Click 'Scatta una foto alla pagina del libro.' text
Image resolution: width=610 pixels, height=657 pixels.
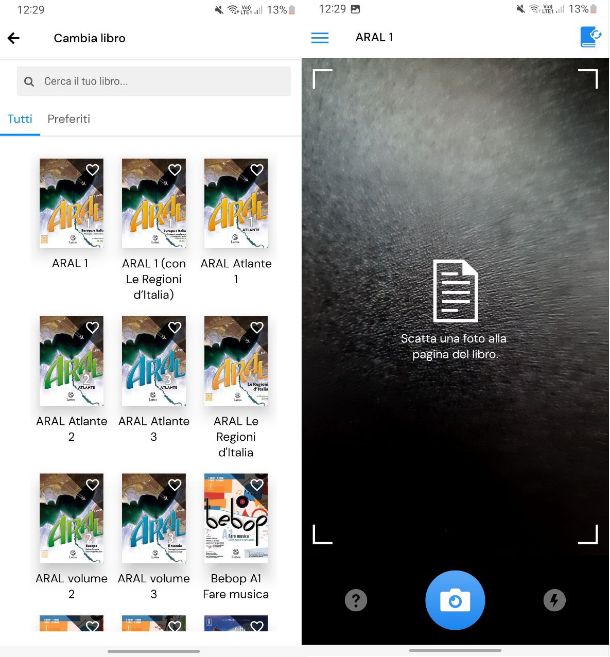tap(454, 346)
